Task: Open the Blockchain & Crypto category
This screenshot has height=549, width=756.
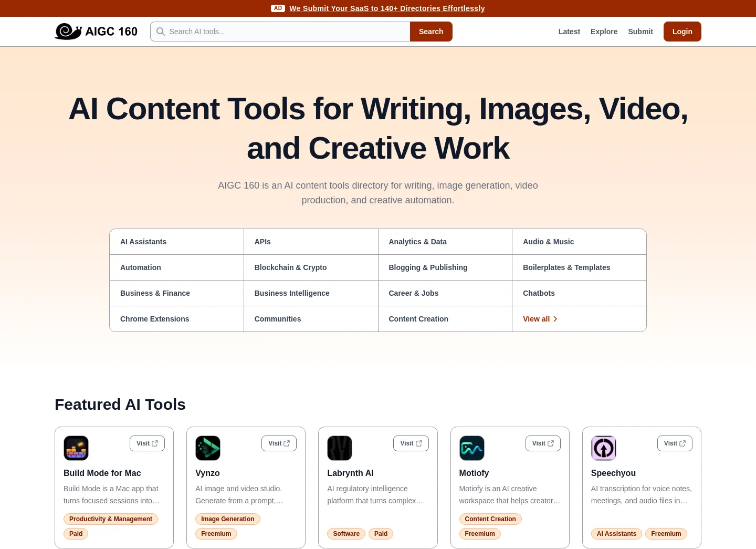Action: point(311,267)
